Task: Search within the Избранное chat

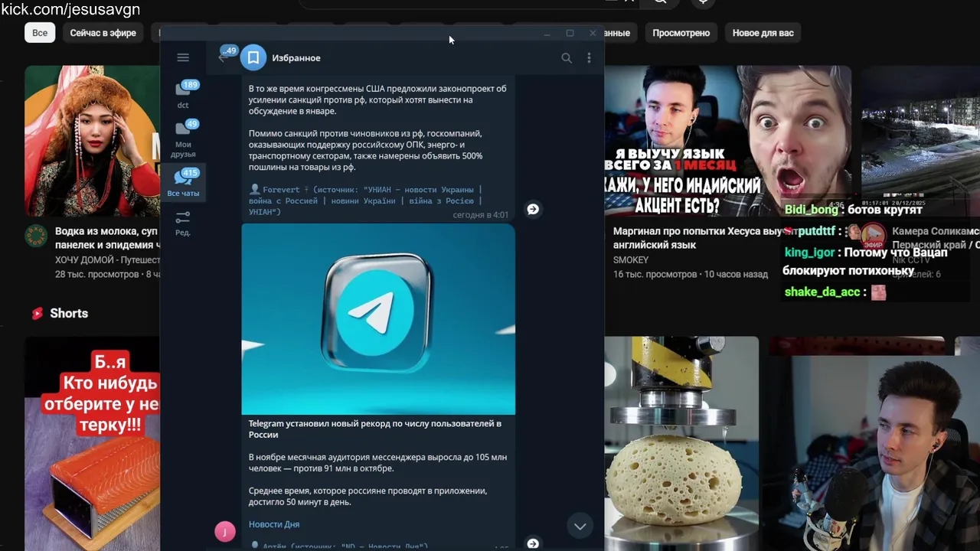Action: click(x=567, y=57)
